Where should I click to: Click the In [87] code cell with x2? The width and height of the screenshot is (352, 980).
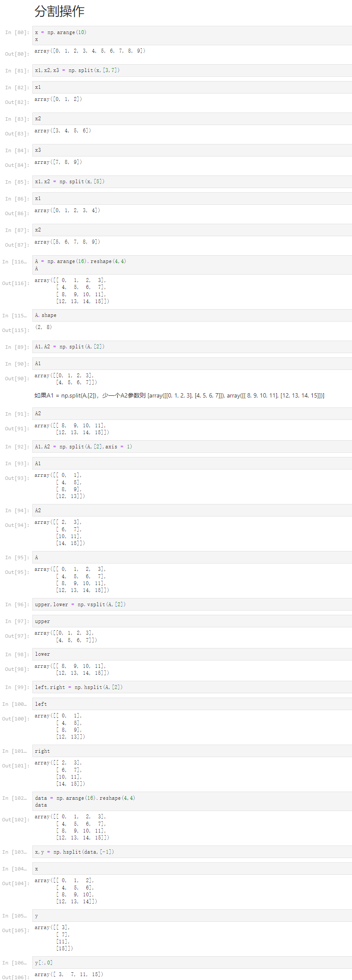pyautogui.click(x=192, y=230)
